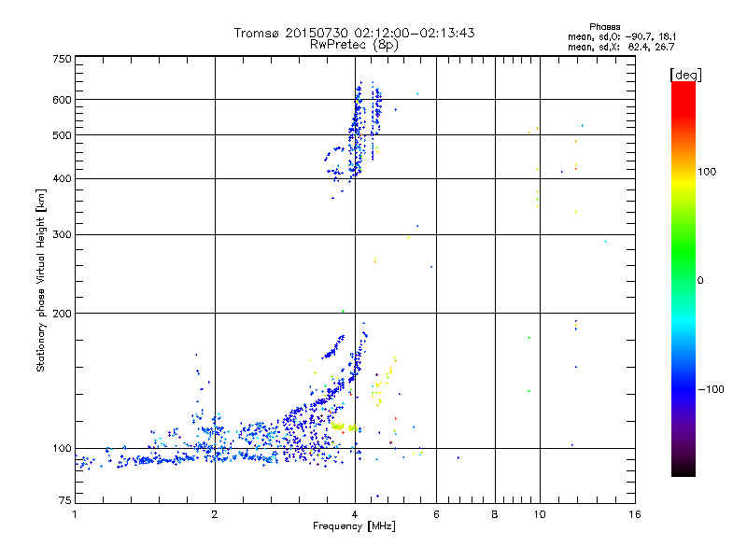Click the '-100' colorbar tick label
Screen dimensions: 747x560
pos(711,389)
